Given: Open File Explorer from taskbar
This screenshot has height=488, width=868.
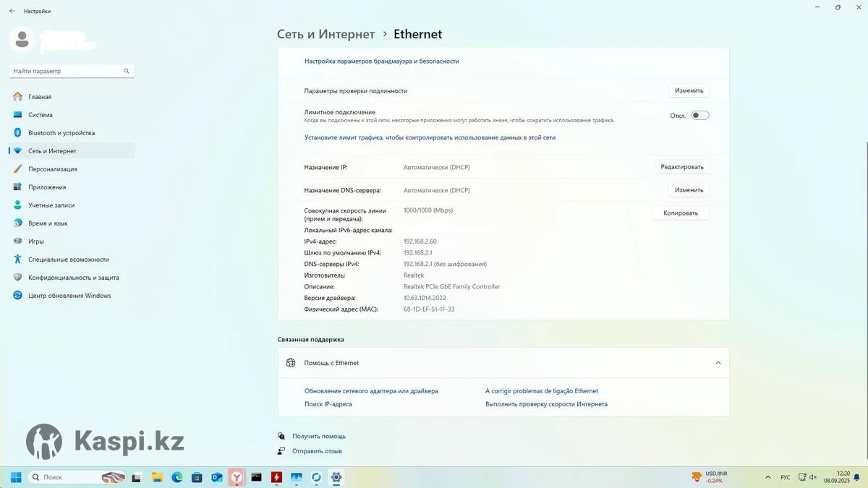Looking at the screenshot, I should [x=157, y=477].
